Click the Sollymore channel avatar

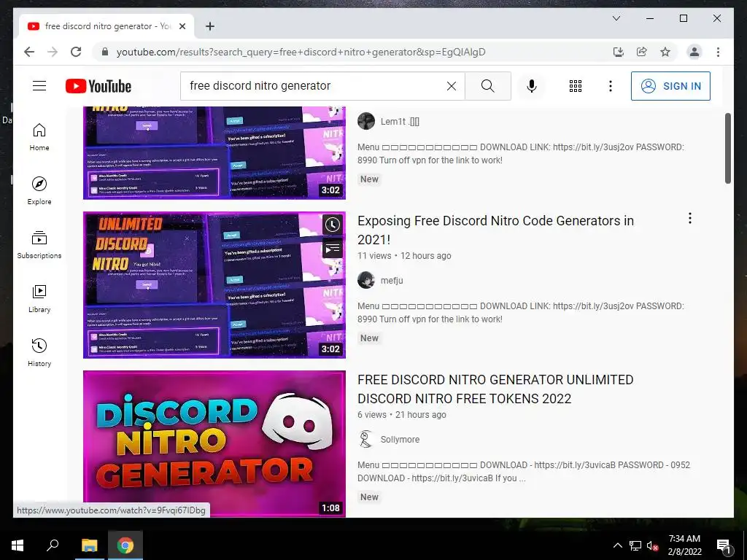pos(366,439)
